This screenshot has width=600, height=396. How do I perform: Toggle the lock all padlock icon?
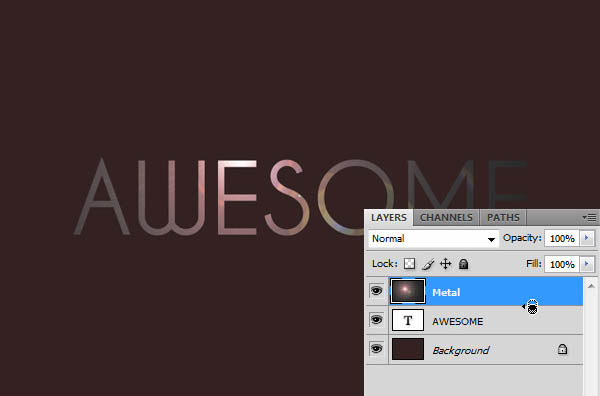pos(463,264)
